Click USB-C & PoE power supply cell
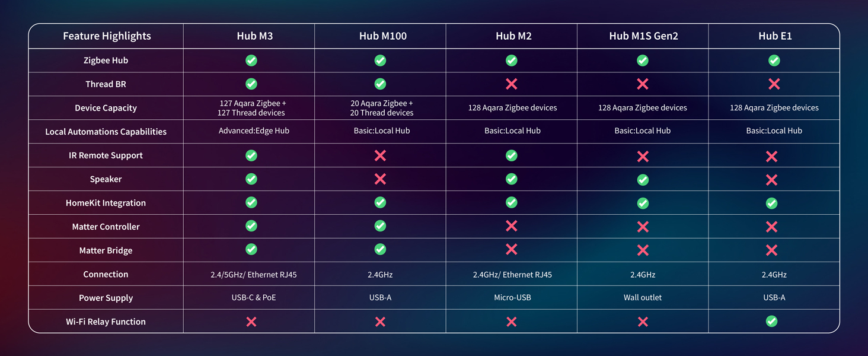Screen dimensions: 868x356 [254, 297]
